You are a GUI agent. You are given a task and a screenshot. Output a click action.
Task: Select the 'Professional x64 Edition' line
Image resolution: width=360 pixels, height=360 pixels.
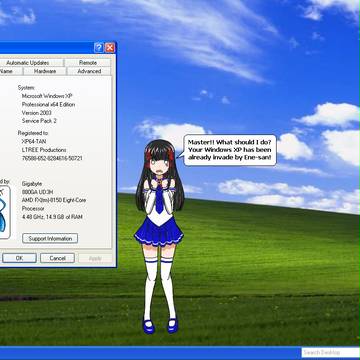pos(48,104)
